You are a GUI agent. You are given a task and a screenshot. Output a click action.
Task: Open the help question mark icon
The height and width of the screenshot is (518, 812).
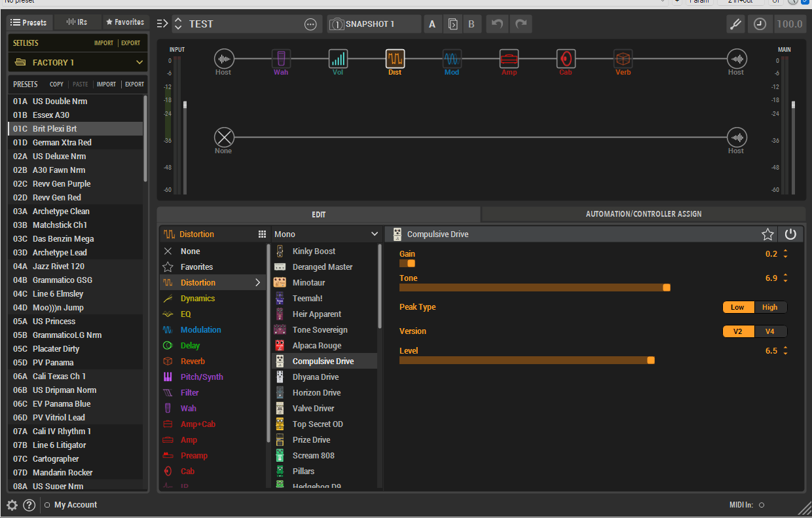tap(29, 505)
